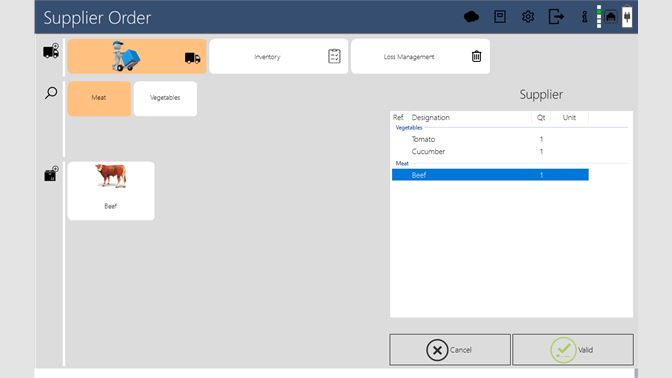Select the Cucumber row in supplier list

[490, 151]
